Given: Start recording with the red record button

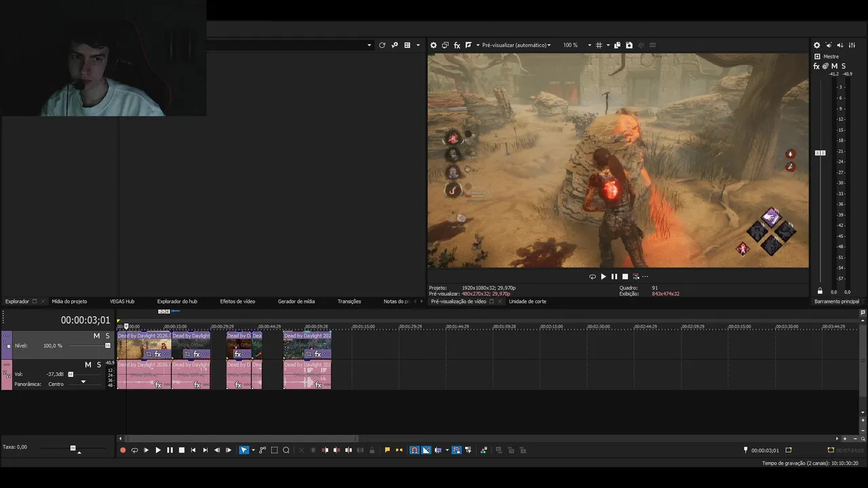Looking at the screenshot, I should (x=123, y=450).
